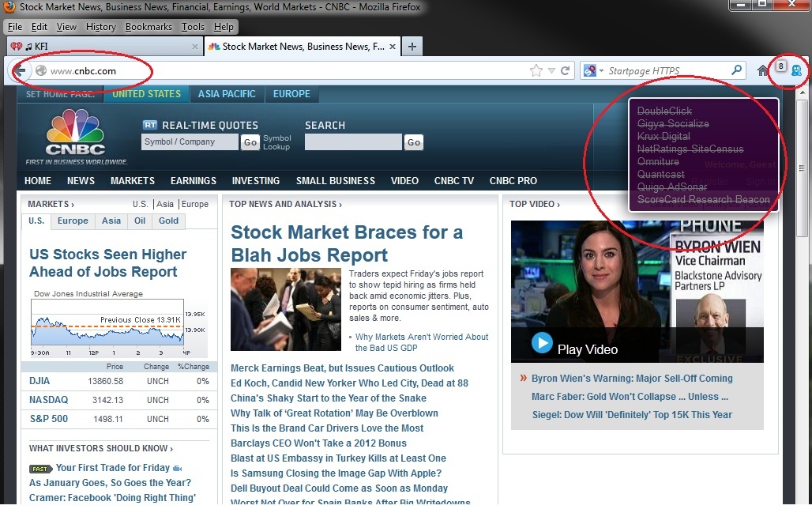This screenshot has width=812, height=528.
Task: Click the Symbol / Company quote field
Action: click(x=190, y=142)
